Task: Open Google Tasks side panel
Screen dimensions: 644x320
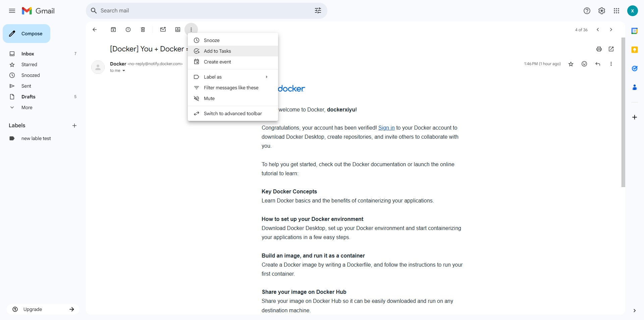Action: pyautogui.click(x=635, y=68)
